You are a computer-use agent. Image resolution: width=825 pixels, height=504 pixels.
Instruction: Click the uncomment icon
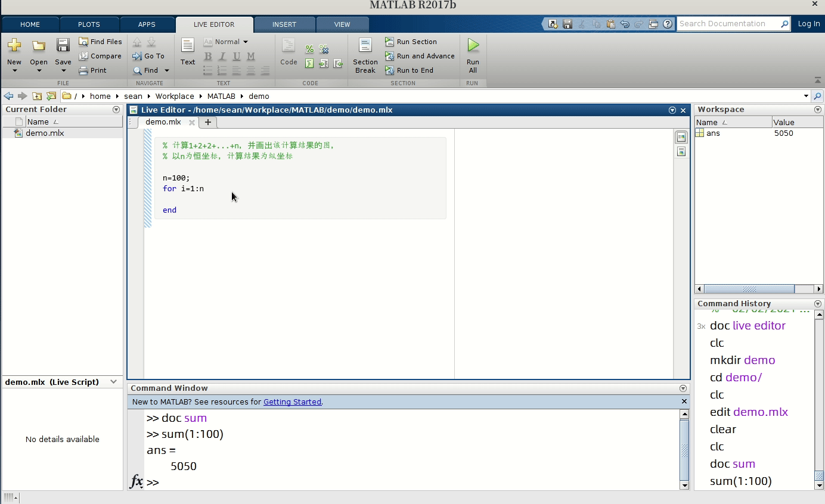tap(324, 49)
